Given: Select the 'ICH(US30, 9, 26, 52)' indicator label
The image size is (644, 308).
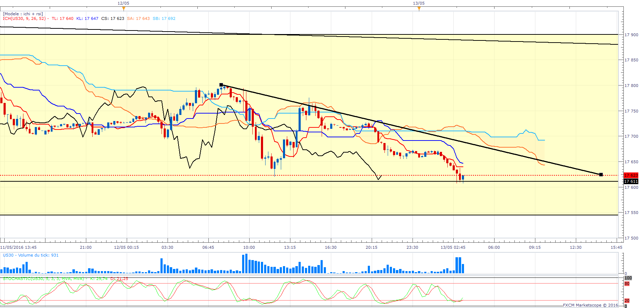Looking at the screenshot, I should 24,18.
